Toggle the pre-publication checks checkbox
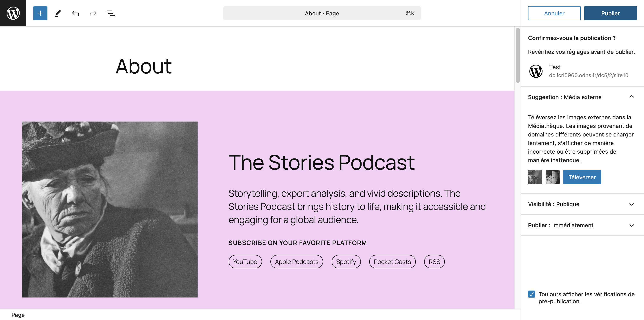Screen dimensions: 644x320 [x=532, y=294]
